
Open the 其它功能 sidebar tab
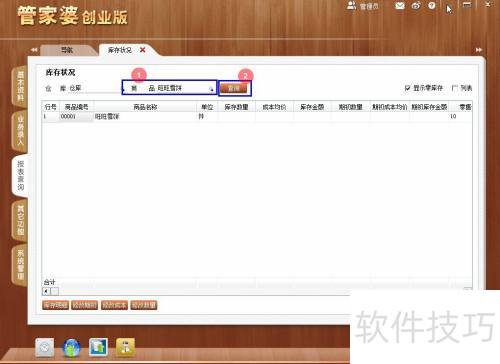click(21, 220)
